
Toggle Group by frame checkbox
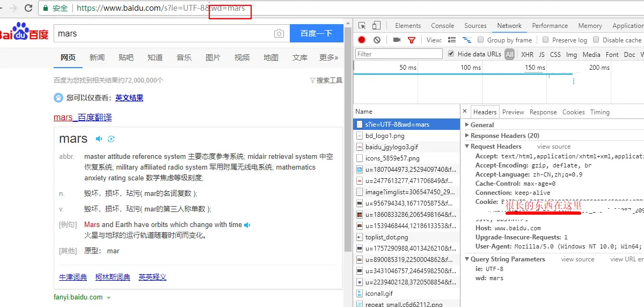[481, 40]
